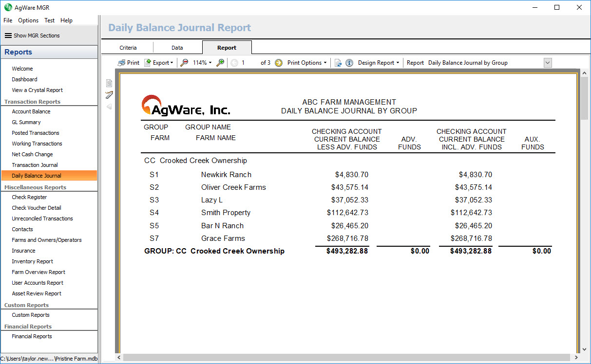This screenshot has width=591, height=364.
Task: Click the blue information icon
Action: click(x=349, y=63)
